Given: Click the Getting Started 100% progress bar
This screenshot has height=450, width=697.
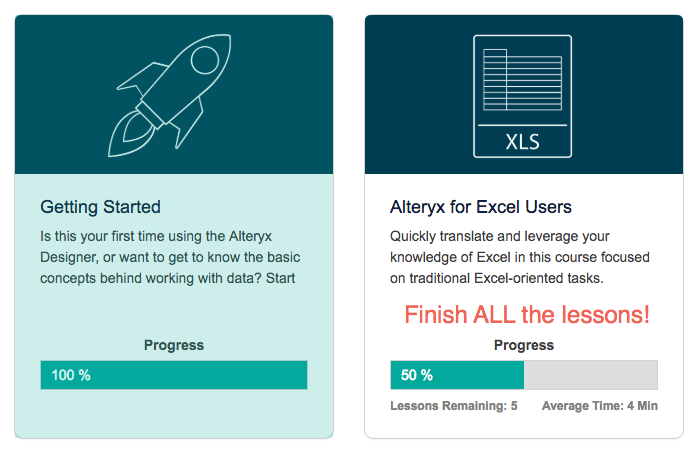Looking at the screenshot, I should pyautogui.click(x=173, y=375).
